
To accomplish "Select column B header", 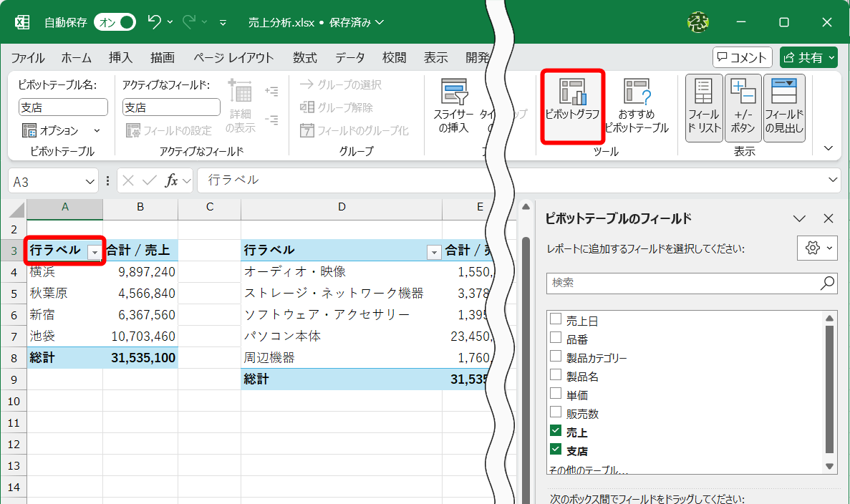I will [x=140, y=207].
